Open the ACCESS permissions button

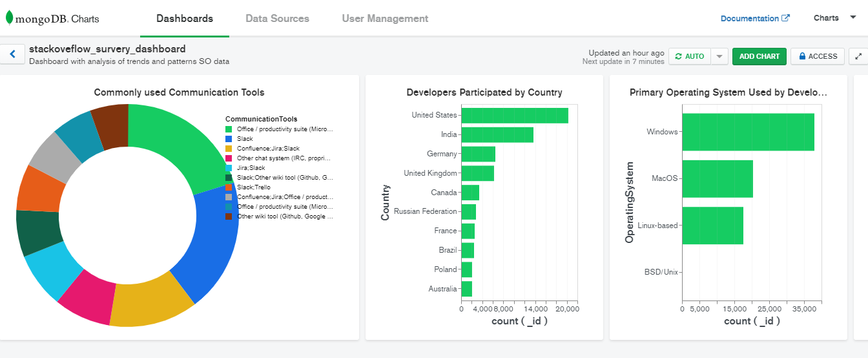[x=818, y=56]
